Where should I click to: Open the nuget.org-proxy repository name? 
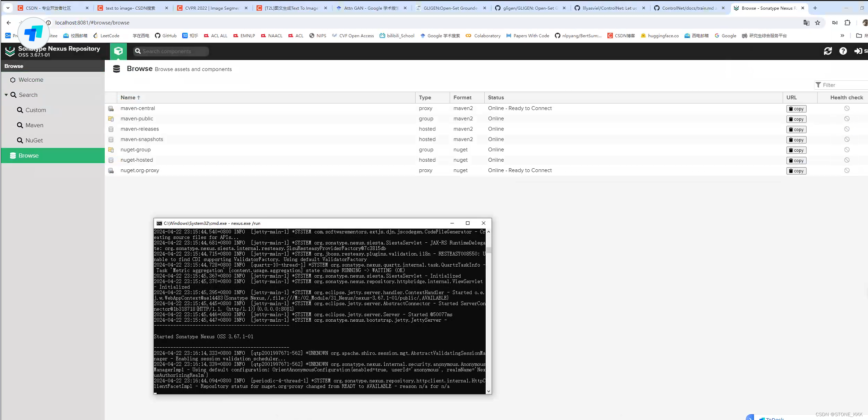[140, 170]
